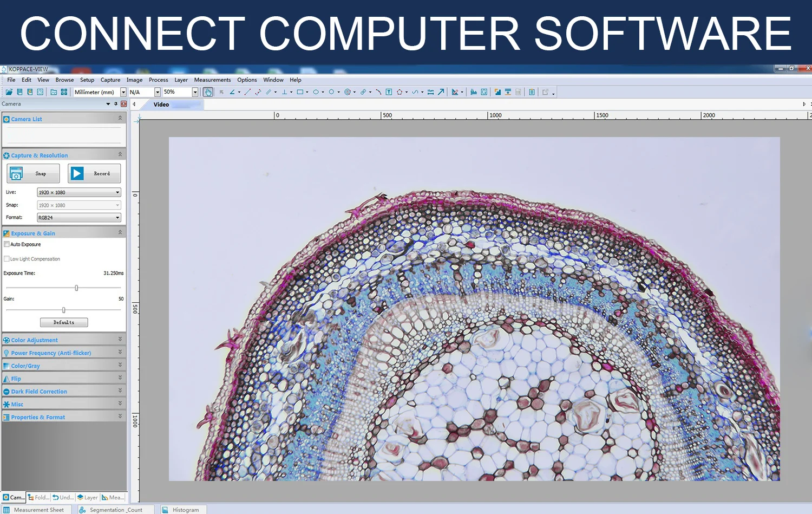Select the hand pan tool
The image size is (812, 514).
tap(208, 92)
